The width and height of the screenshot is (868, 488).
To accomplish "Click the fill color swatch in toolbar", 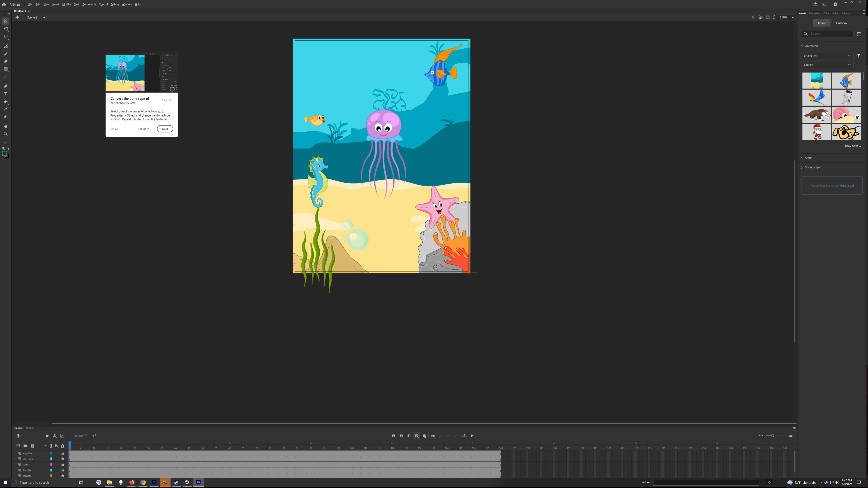I will coord(4,154).
